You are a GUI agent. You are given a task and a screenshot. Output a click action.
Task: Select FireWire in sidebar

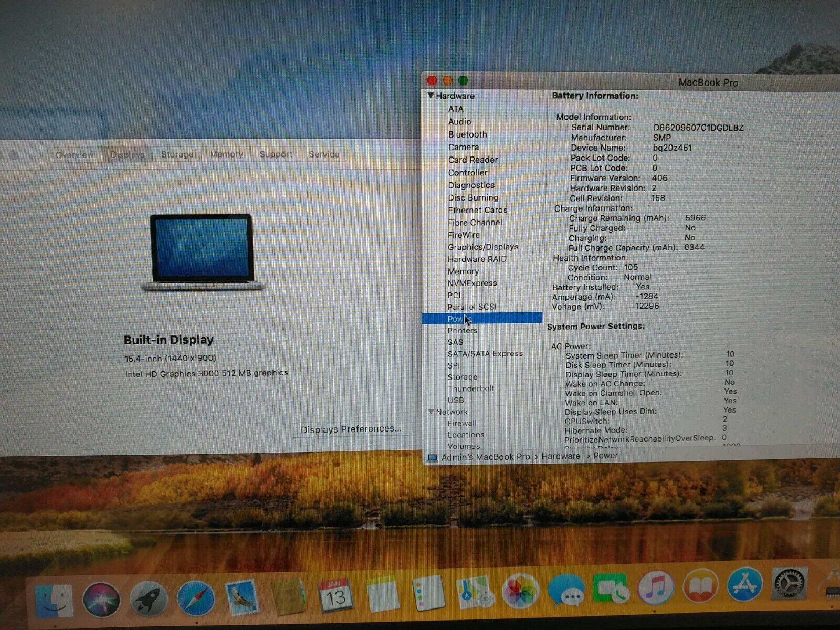tap(464, 235)
